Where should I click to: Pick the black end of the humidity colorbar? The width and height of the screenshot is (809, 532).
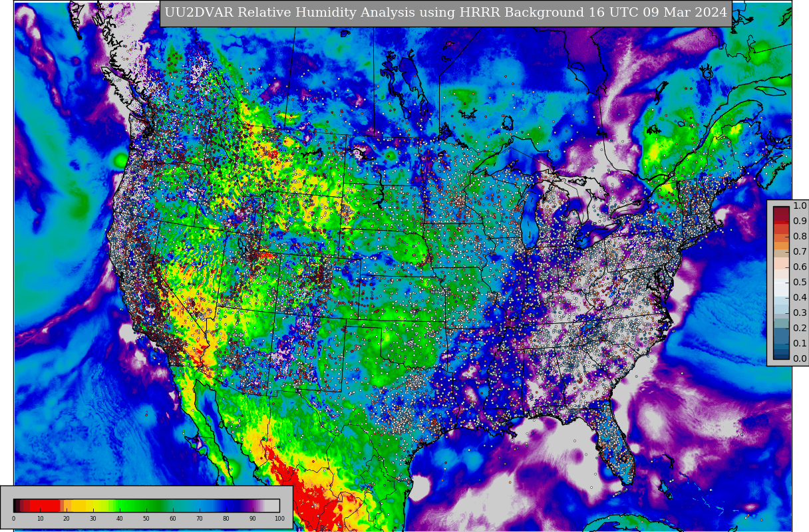pos(16,505)
